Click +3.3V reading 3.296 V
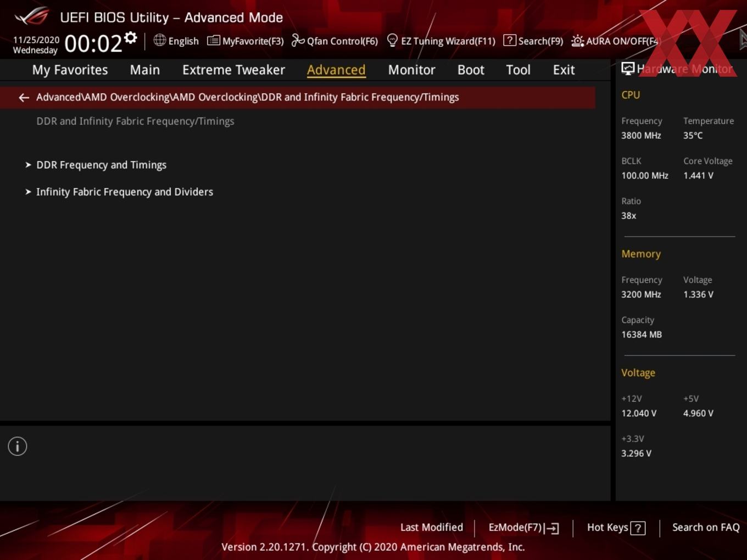This screenshot has width=747, height=560. [636, 453]
